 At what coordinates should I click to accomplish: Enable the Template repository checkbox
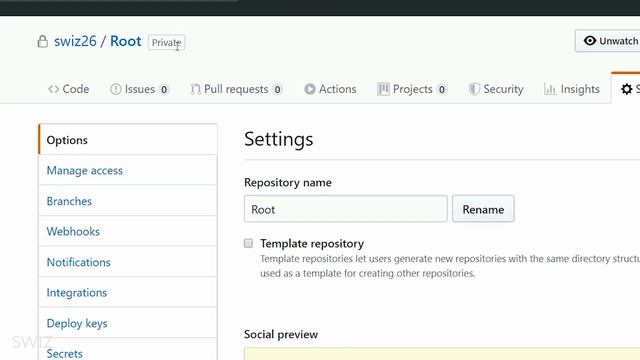click(249, 243)
